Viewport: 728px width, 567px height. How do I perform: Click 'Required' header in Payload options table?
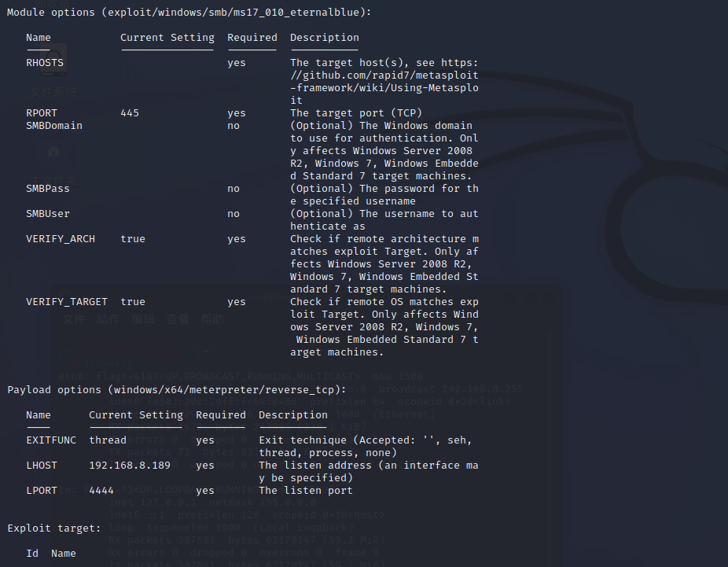[x=221, y=415]
